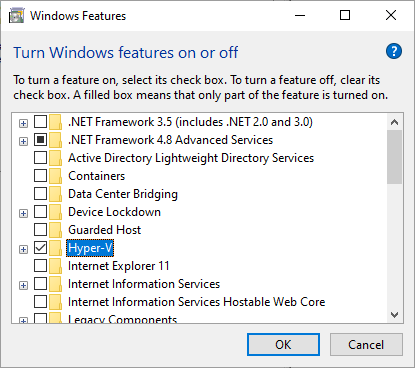
Task: Click the Guarded Host folder icon
Action: [x=55, y=230]
